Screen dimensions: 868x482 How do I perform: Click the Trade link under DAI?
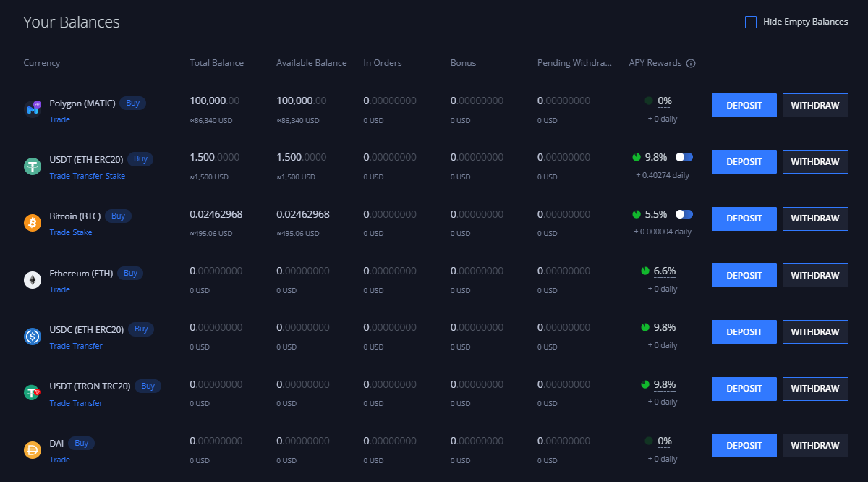pos(60,460)
